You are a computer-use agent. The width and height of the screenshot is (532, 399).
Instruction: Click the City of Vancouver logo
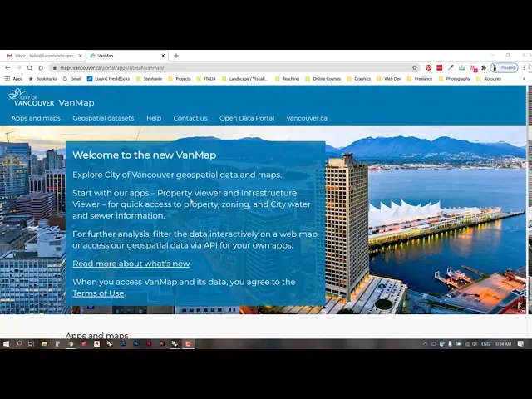(x=32, y=98)
